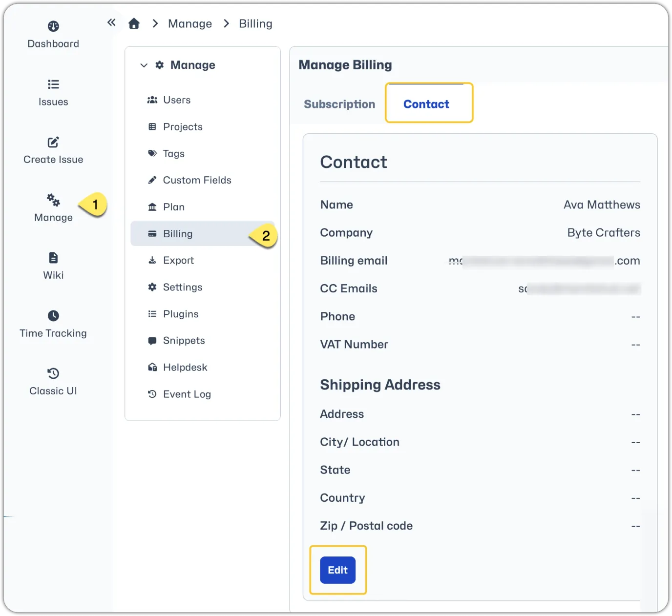
Task: Open the Wiki document icon
Action: [x=53, y=258]
